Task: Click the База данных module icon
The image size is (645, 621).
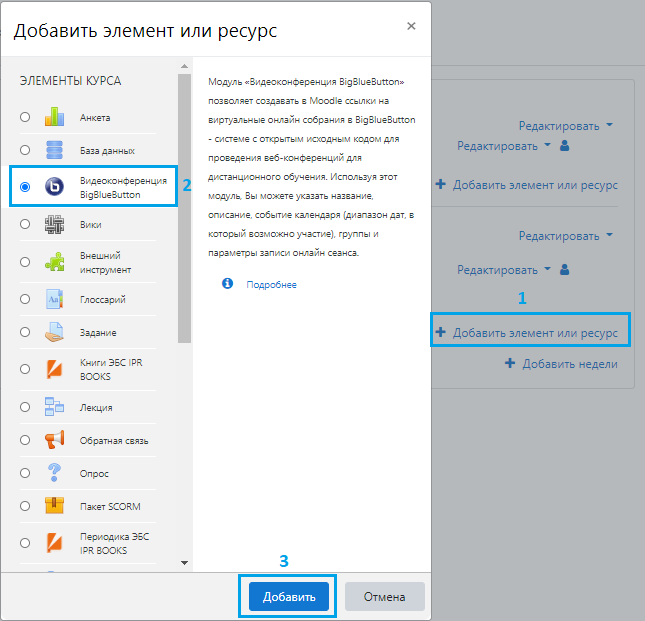Action: (54, 150)
